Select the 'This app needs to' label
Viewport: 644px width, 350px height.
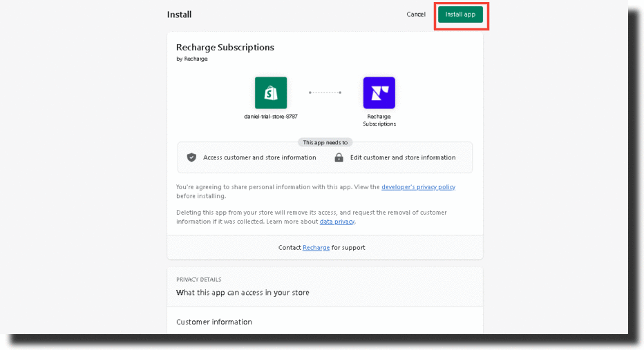(325, 142)
